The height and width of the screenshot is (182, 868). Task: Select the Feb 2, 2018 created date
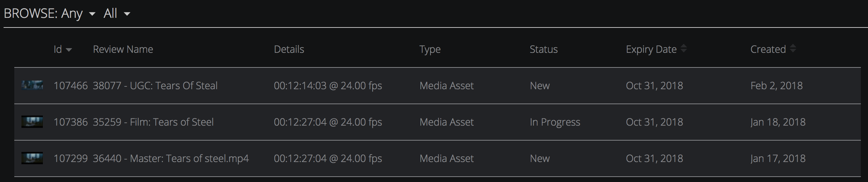[776, 86]
